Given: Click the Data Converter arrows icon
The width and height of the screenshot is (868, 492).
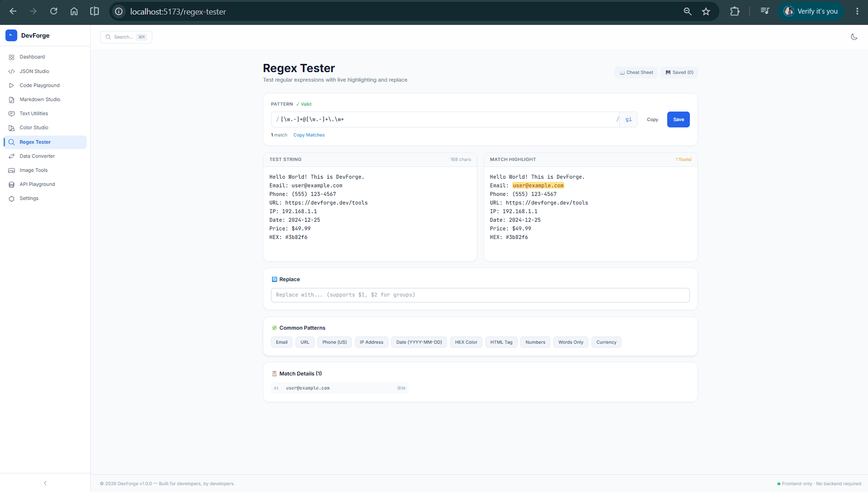Looking at the screenshot, I should (12, 156).
